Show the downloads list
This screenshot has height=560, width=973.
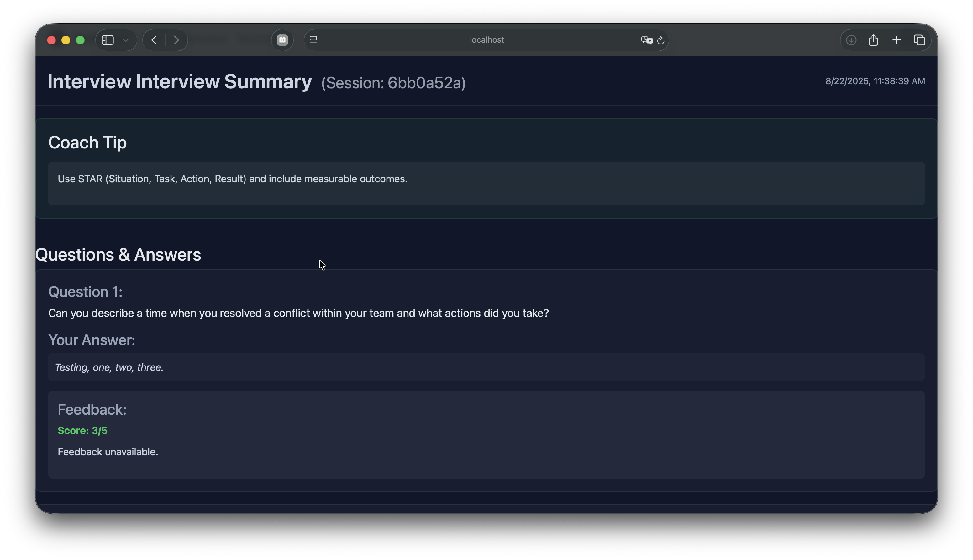pos(851,40)
